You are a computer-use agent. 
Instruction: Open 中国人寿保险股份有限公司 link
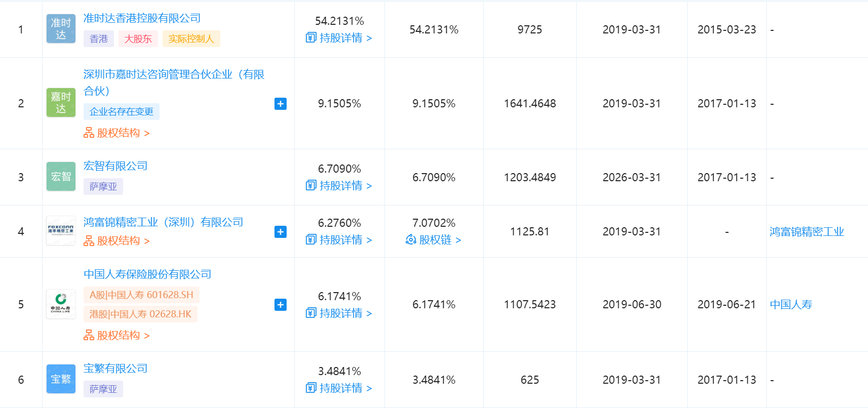(x=147, y=274)
